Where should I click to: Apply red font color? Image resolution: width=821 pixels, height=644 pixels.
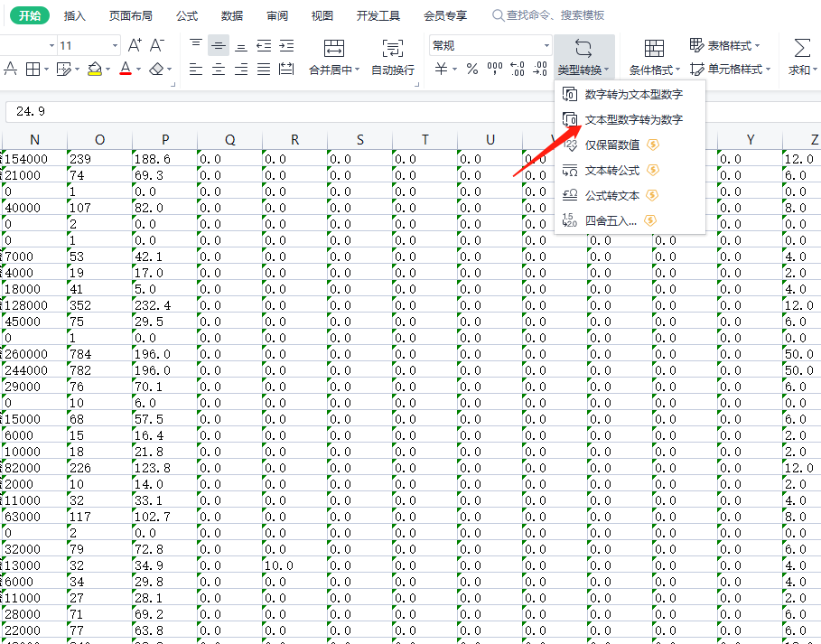point(126,69)
